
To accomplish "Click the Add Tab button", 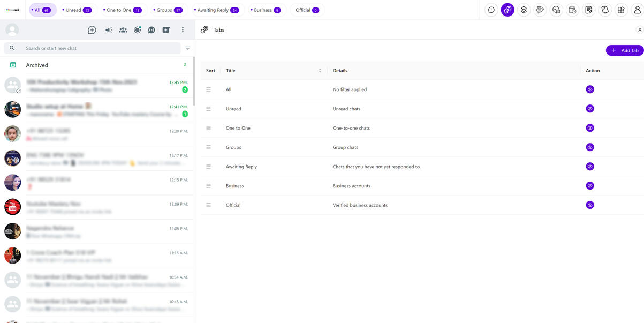I will [624, 50].
